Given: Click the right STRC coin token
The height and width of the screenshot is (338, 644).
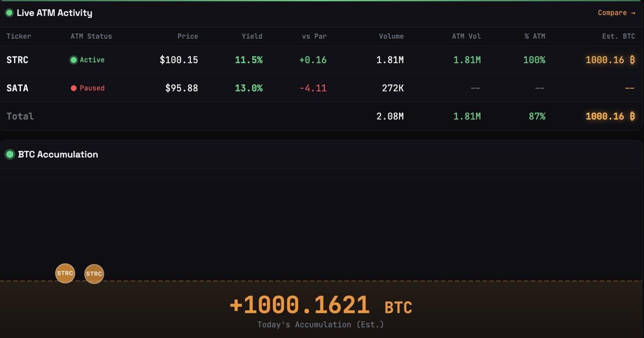Looking at the screenshot, I should pos(94,274).
